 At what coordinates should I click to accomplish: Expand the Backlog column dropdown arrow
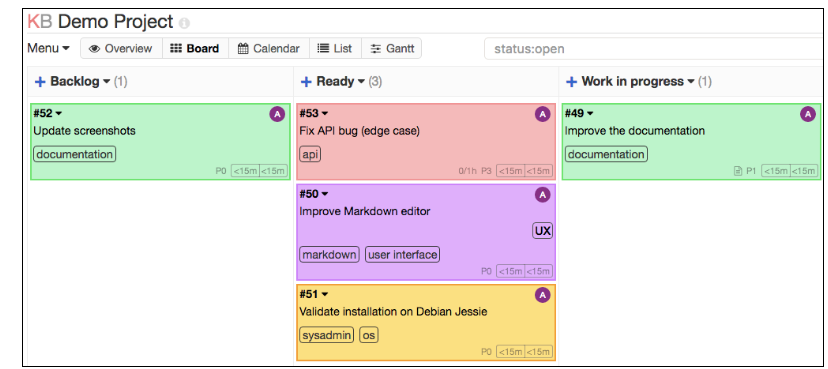click(106, 82)
